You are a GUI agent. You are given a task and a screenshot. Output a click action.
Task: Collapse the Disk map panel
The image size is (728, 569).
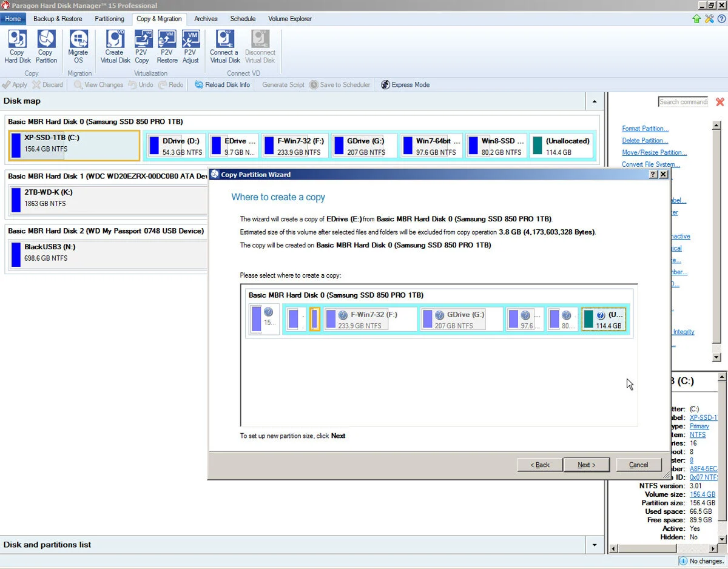[x=594, y=101]
